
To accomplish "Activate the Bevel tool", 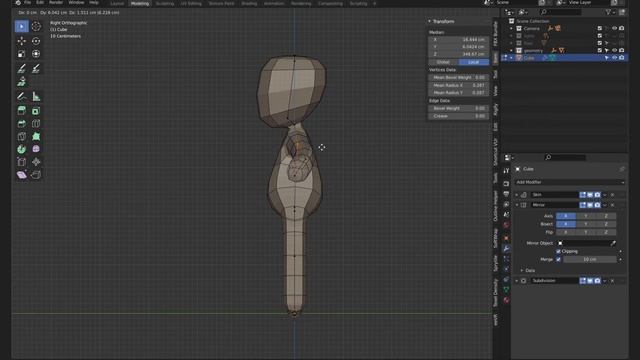I will [22, 123].
